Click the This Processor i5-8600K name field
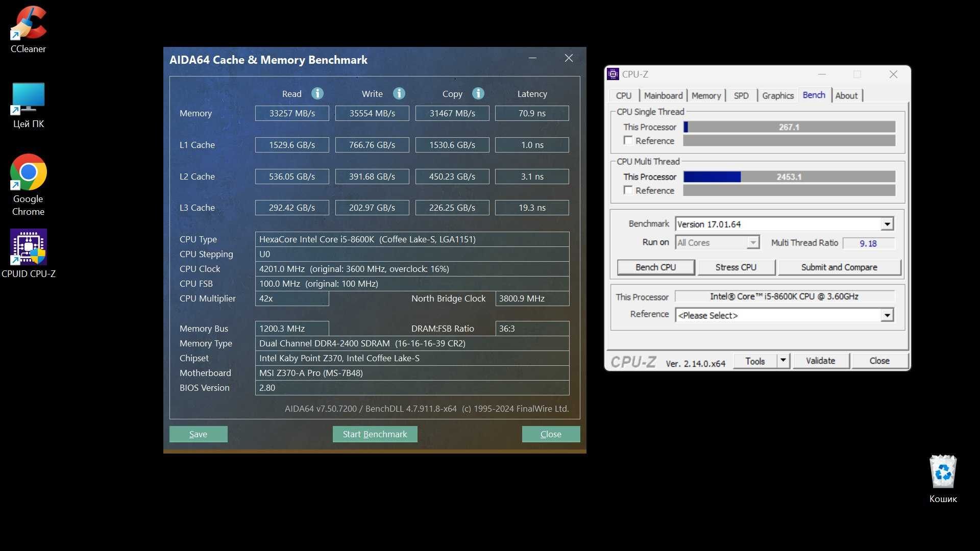 (785, 296)
